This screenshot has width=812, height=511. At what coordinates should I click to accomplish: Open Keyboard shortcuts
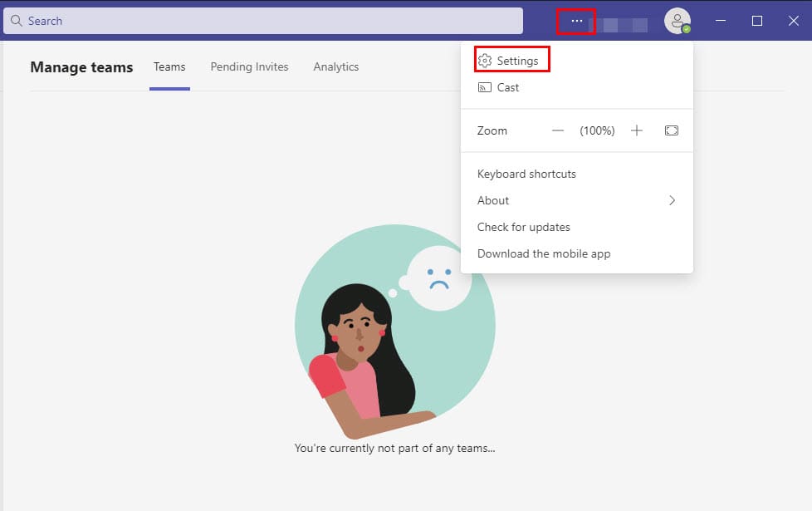tap(526, 174)
